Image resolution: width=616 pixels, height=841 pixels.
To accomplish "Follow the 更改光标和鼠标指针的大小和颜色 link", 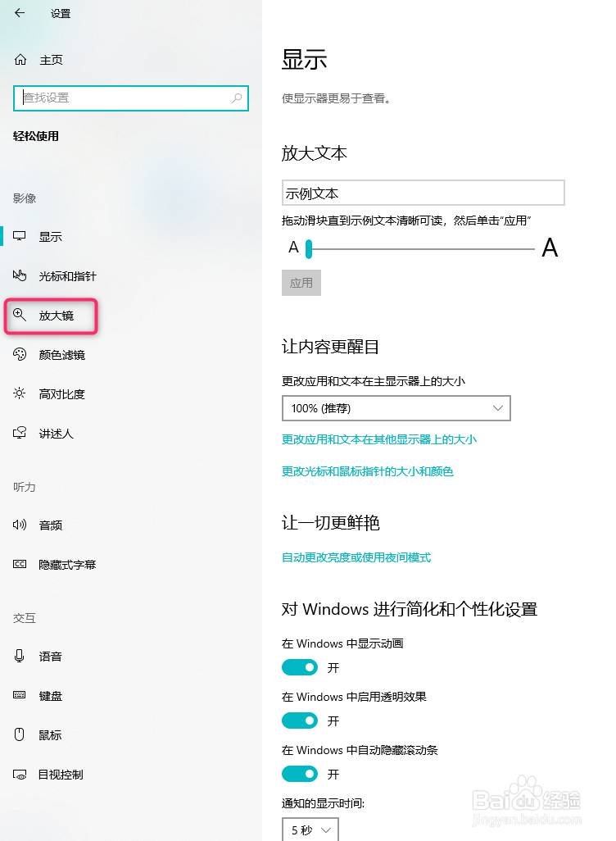I will (x=366, y=471).
